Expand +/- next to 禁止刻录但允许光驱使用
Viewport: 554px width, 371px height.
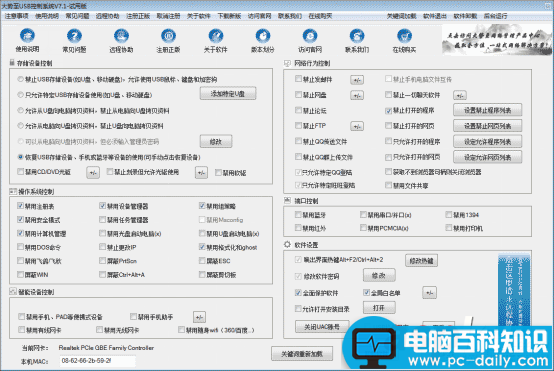[x=201, y=172]
